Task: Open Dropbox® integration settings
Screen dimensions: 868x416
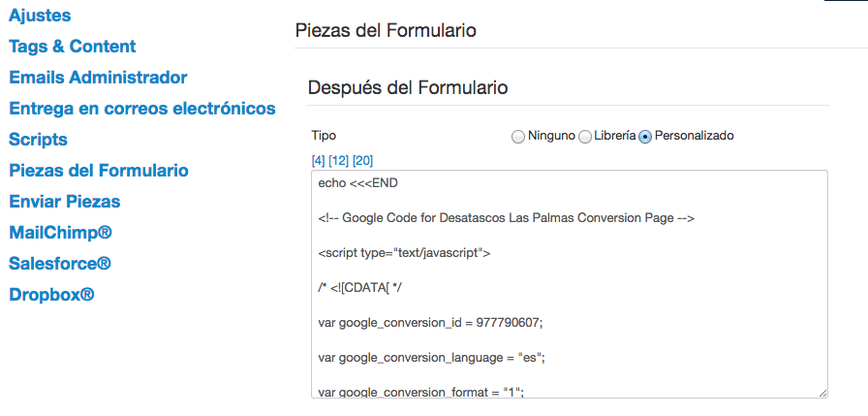Action: point(51,295)
